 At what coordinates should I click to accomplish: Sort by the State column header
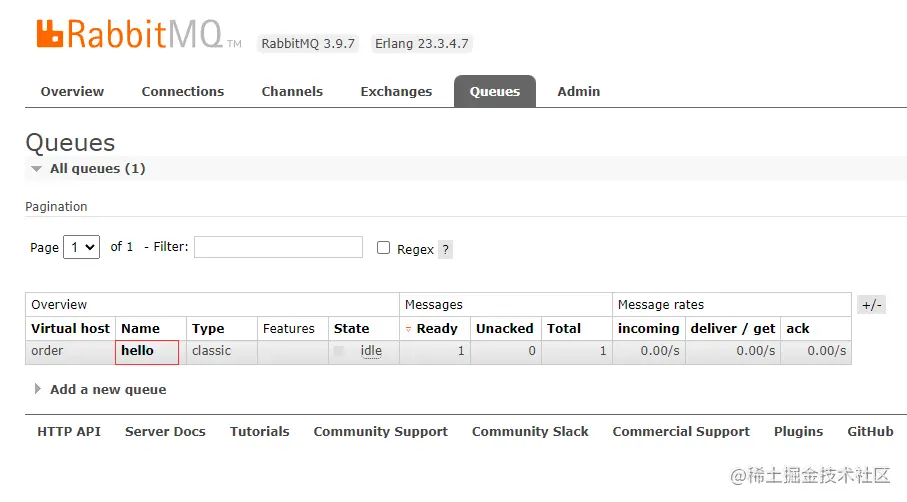[351, 328]
